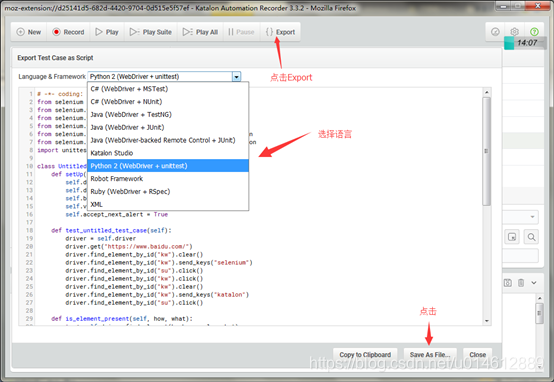
Task: Select Ruby (WebDriver + RSpec)
Action: pyautogui.click(x=168, y=192)
